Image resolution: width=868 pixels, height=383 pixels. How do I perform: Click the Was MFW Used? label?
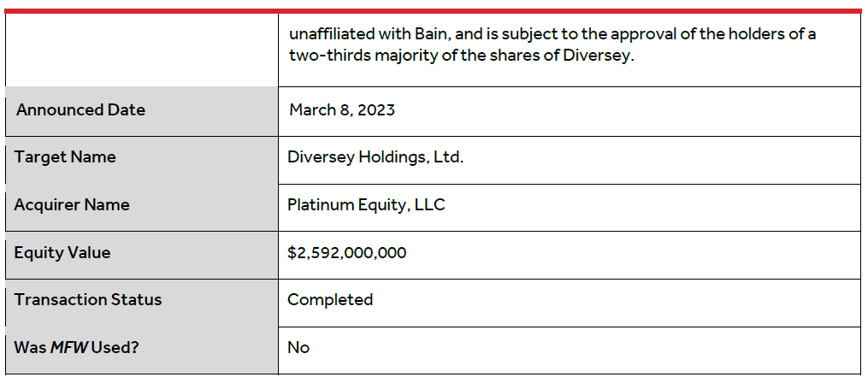(x=76, y=348)
